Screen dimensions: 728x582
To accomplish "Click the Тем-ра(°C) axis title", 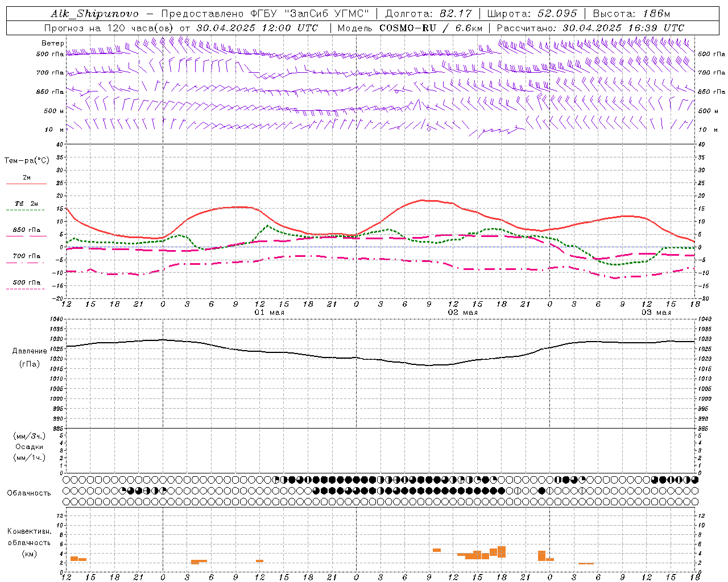I will pyautogui.click(x=27, y=161).
